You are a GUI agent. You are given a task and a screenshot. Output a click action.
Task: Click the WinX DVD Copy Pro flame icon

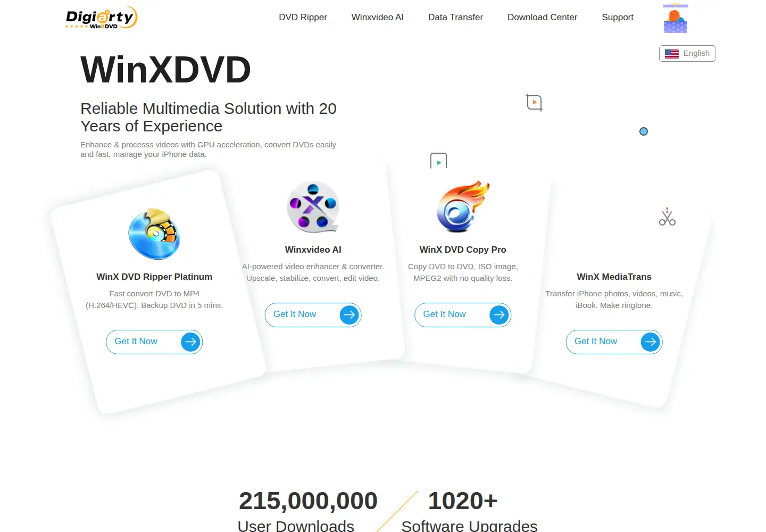tap(463, 207)
